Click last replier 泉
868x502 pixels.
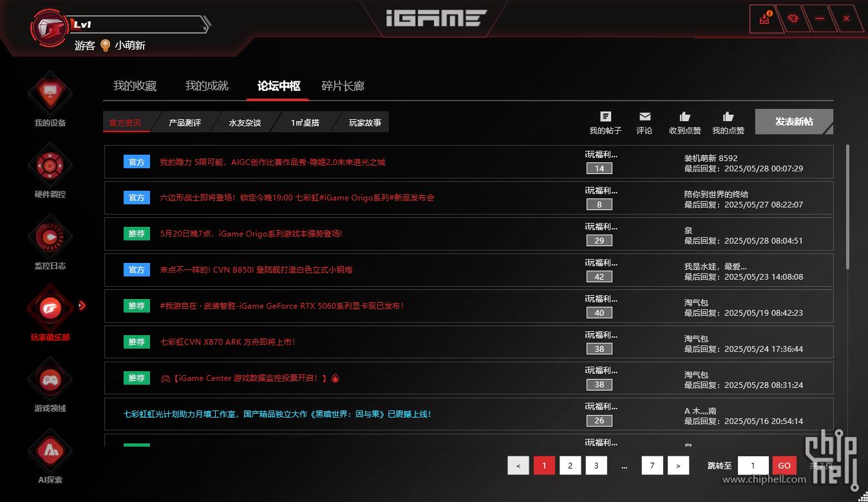click(688, 230)
